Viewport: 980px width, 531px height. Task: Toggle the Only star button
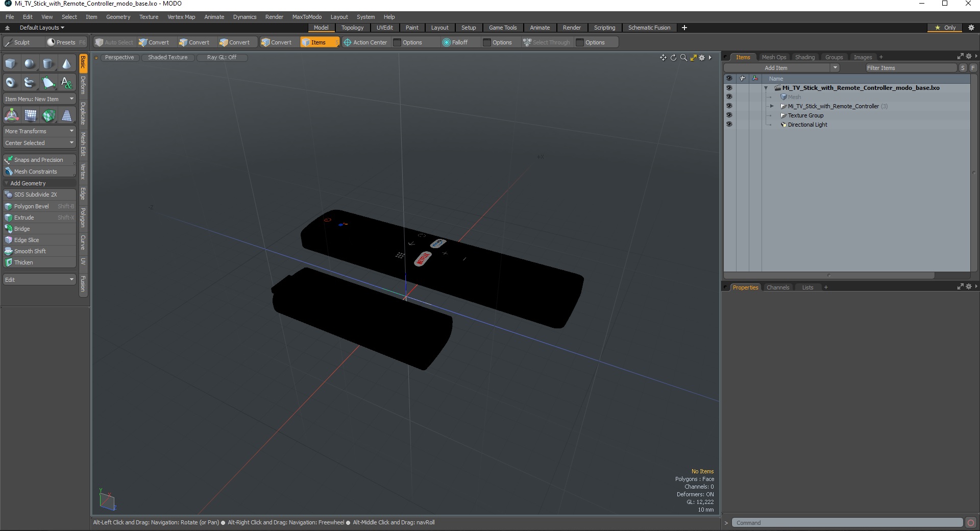[945, 28]
